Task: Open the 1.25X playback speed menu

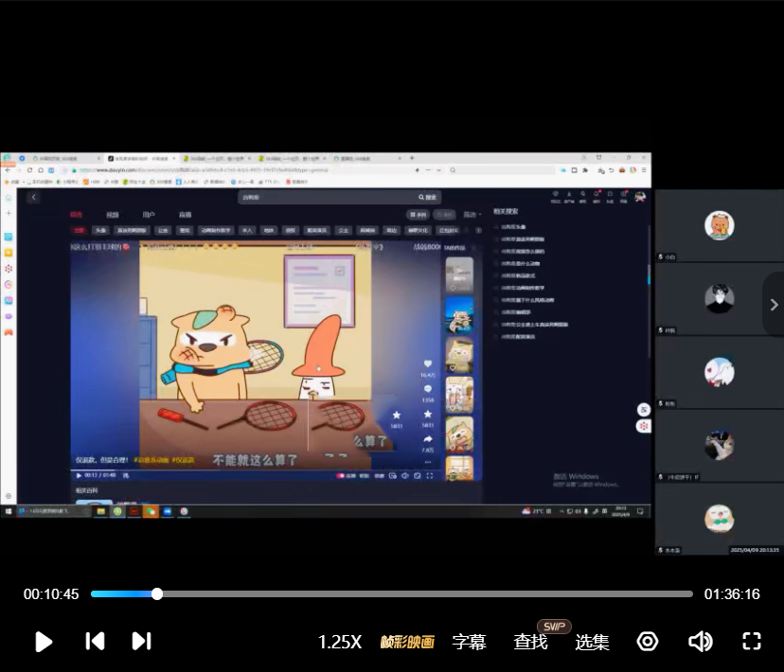Action: (339, 642)
